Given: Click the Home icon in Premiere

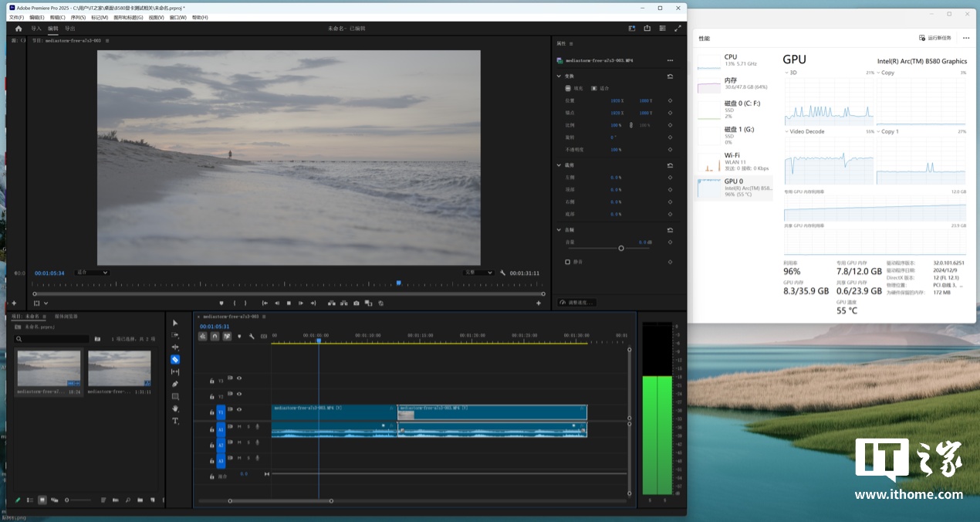Looking at the screenshot, I should click(19, 29).
